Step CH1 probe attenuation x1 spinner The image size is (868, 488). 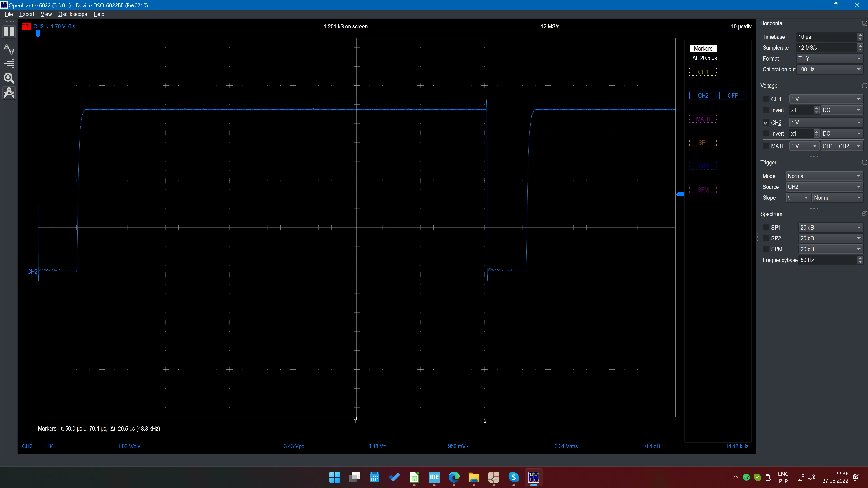816,110
